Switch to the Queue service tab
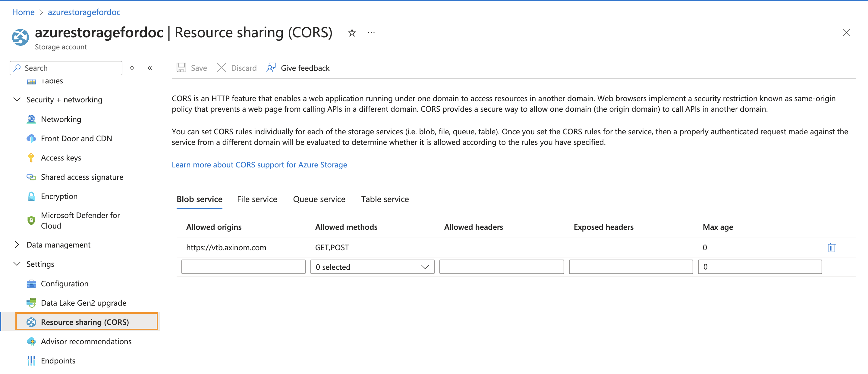This screenshot has width=868, height=374. pos(319,199)
